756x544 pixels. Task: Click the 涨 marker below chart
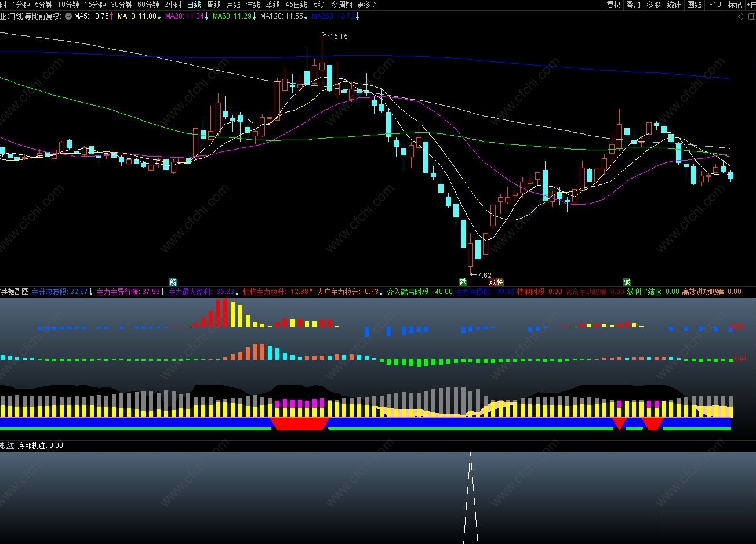pos(493,282)
